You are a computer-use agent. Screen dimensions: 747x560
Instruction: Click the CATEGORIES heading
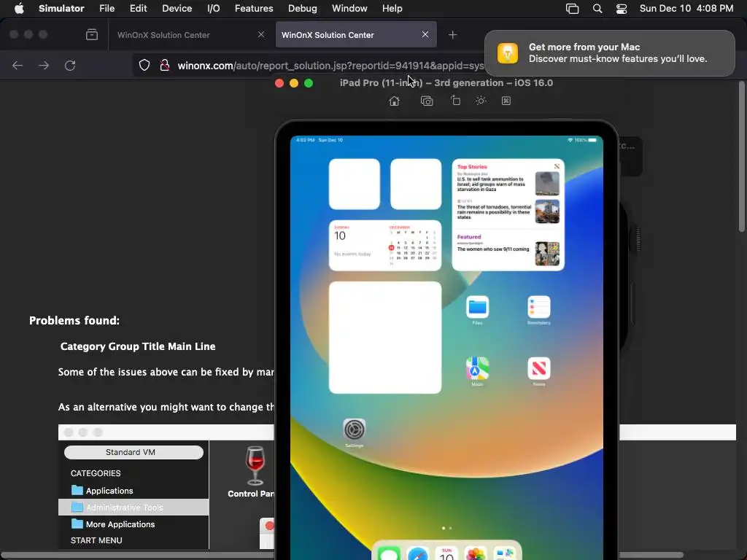(x=96, y=473)
